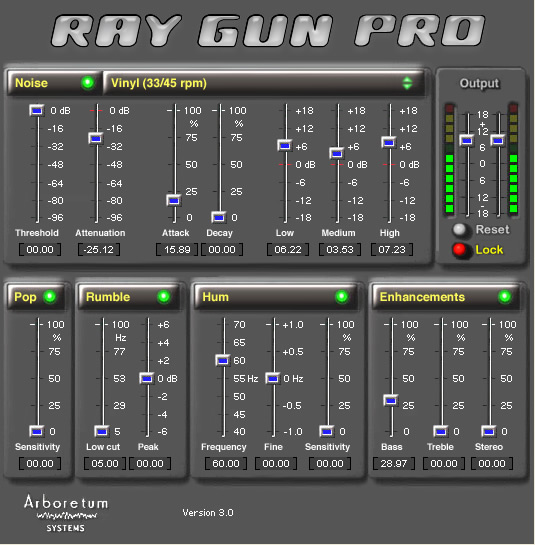
Task: Click the Low cut value field 05.00
Action: (105, 463)
